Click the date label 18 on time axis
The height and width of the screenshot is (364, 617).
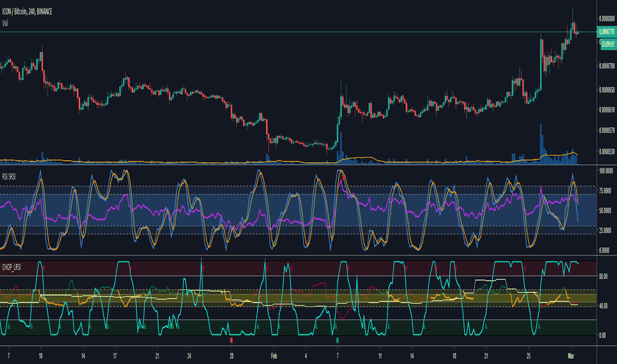454,356
